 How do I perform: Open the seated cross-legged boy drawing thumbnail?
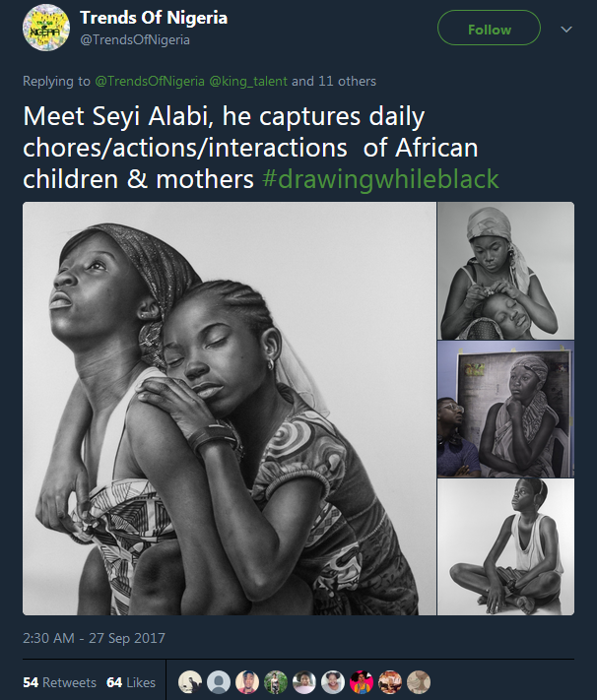505,546
